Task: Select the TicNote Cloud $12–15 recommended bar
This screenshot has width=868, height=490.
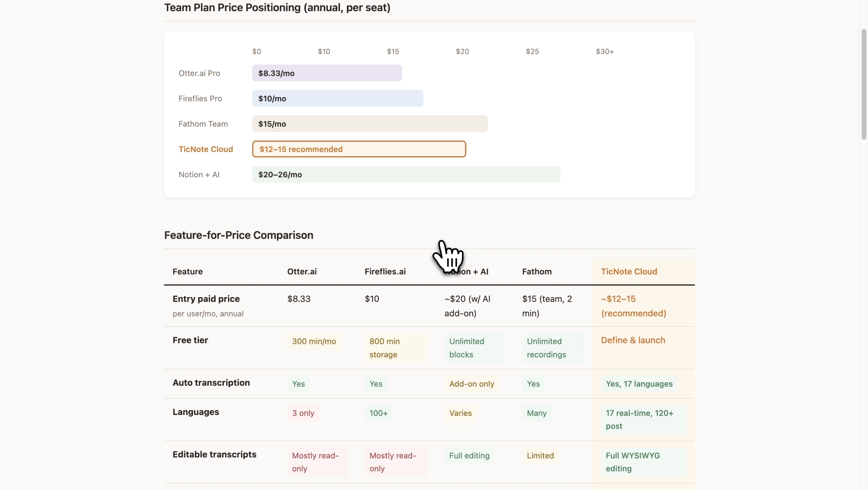Action: (359, 149)
